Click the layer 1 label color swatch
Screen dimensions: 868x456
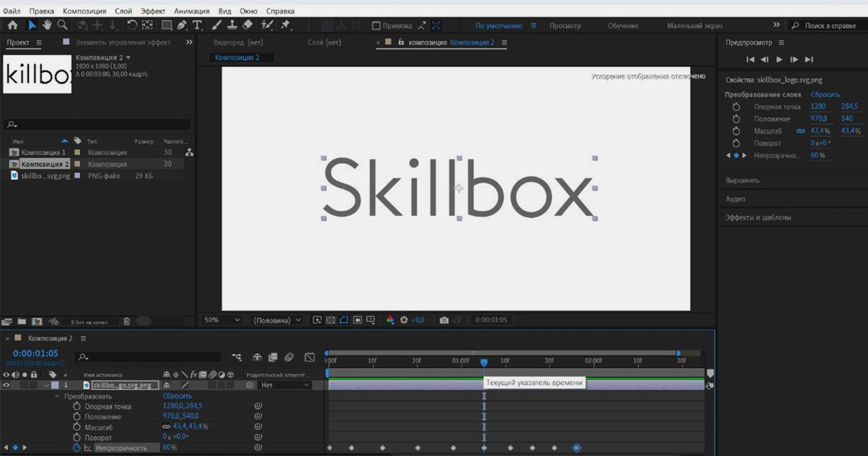(55, 386)
